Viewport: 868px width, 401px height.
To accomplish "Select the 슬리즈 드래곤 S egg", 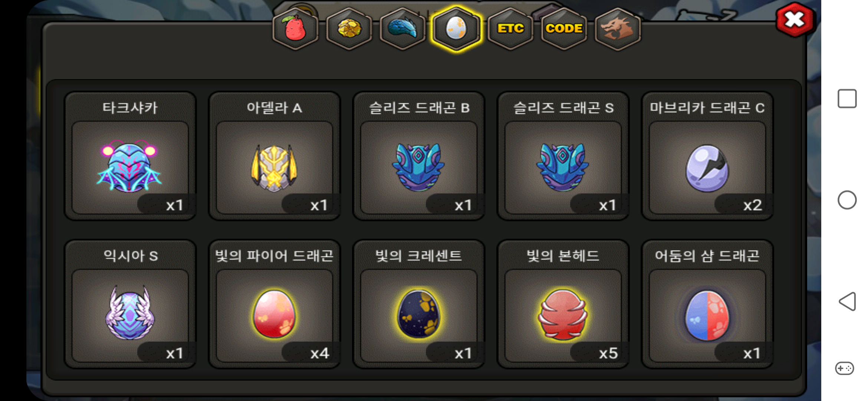I will pos(563,156).
